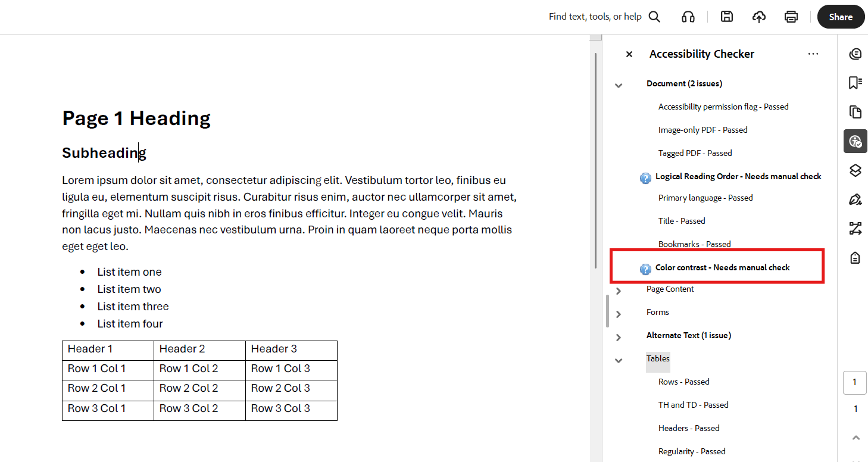Open the headphones help icon
Viewport: 868px width, 462px height.
[688, 17]
